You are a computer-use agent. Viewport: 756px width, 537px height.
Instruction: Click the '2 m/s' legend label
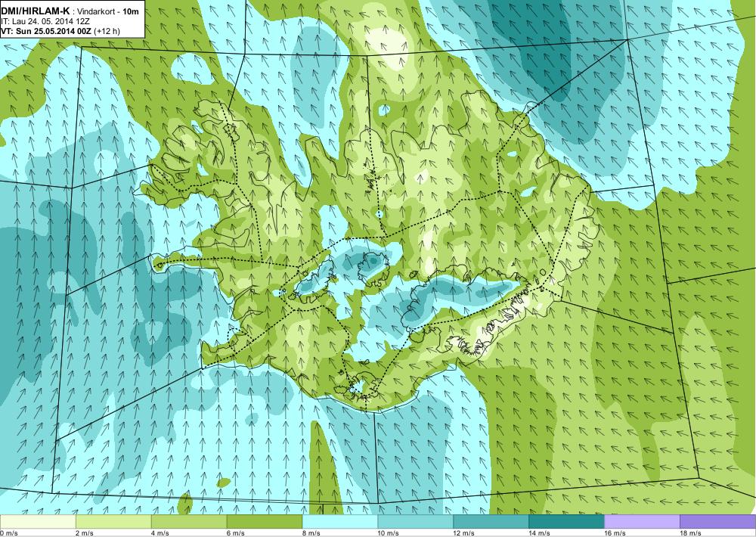(x=85, y=533)
